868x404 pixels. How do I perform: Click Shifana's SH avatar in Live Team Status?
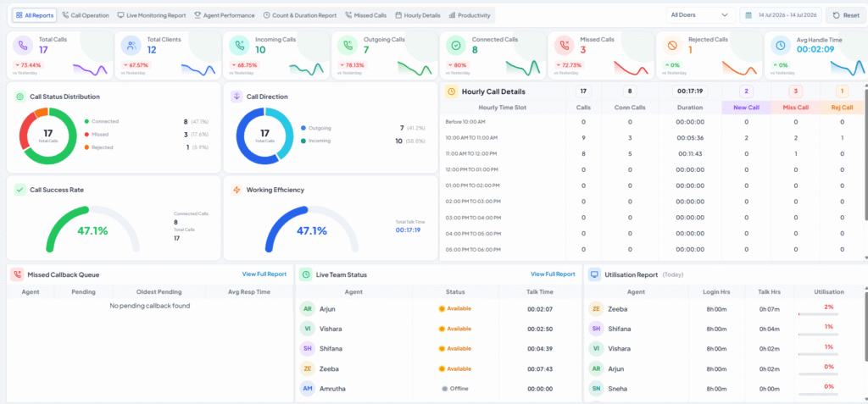click(307, 349)
